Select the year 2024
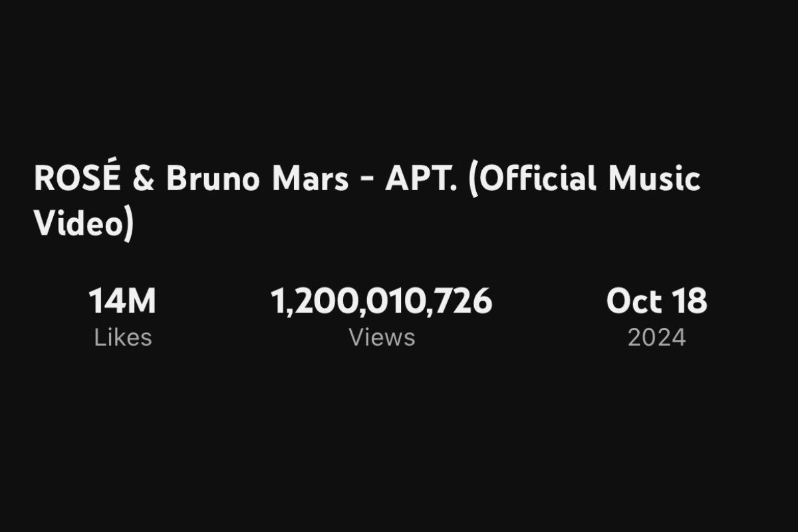This screenshot has width=798, height=532. [656, 338]
